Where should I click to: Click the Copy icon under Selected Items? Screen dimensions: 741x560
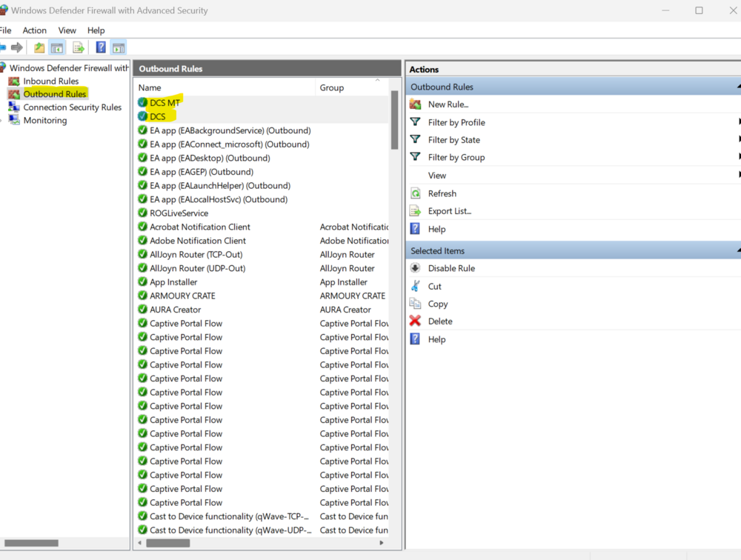(416, 304)
